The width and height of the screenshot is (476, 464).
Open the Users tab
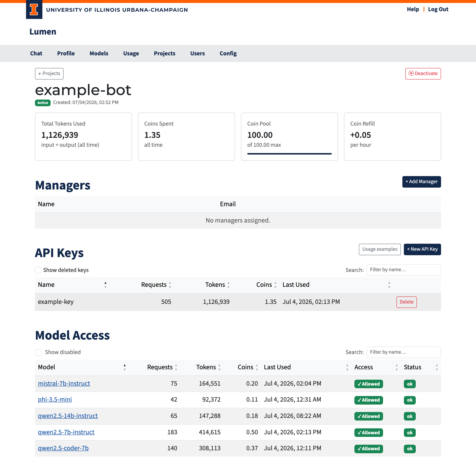197,53
